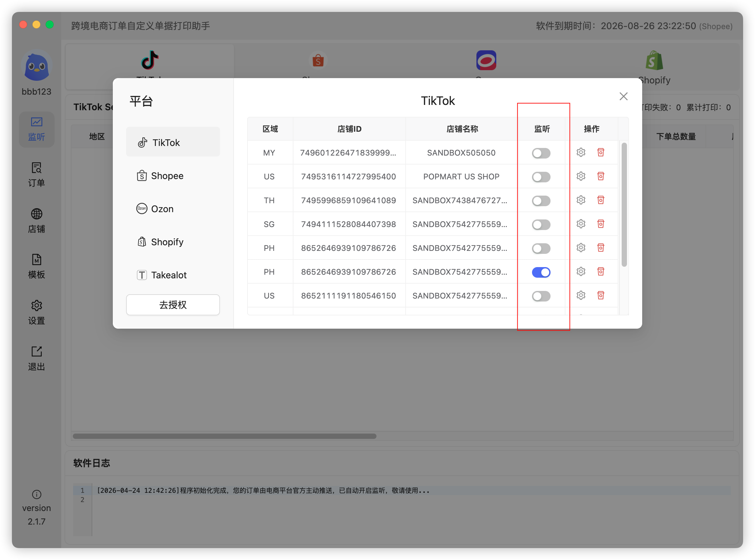Select Shopee in the 平台 platform list
Image resolution: width=755 pixels, height=560 pixels.
point(173,176)
